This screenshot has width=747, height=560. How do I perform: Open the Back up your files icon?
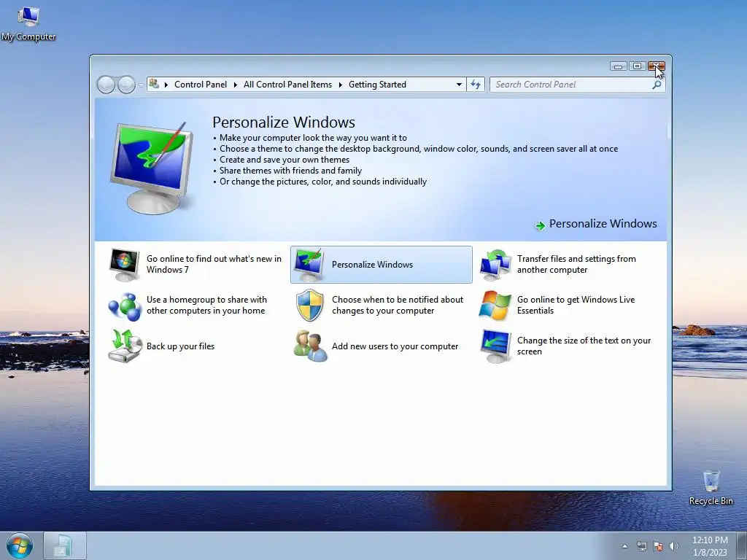(125, 346)
